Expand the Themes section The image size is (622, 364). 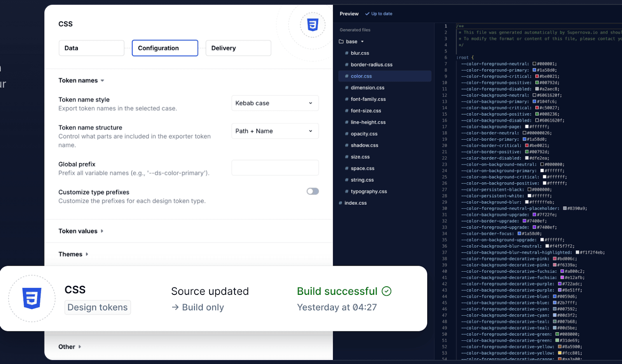click(73, 254)
